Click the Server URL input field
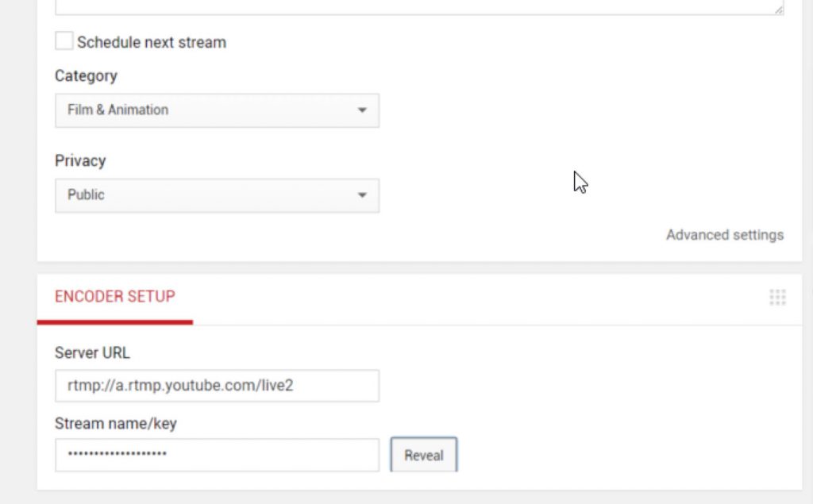 (x=218, y=386)
